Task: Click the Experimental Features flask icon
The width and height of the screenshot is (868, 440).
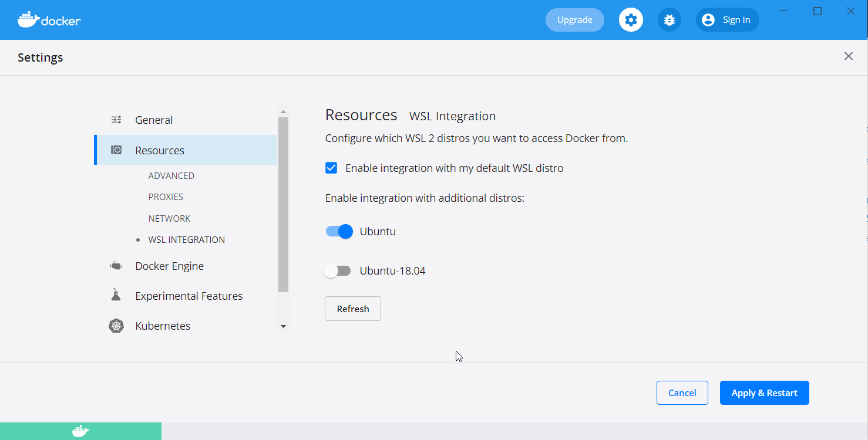Action: [115, 295]
